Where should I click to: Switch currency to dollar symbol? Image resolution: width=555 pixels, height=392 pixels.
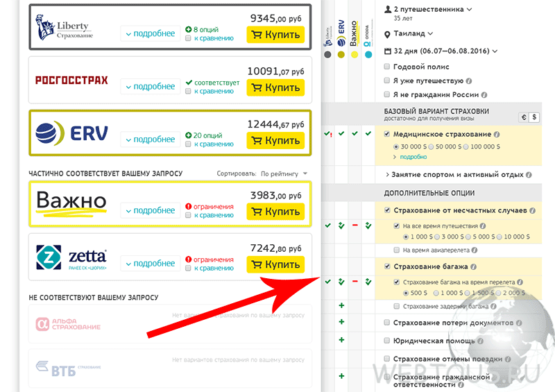[534, 117]
